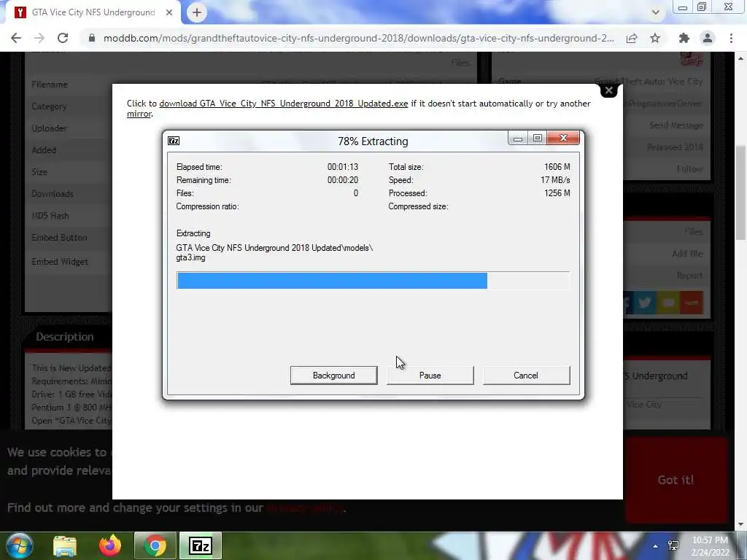The height and width of the screenshot is (560, 747).
Task: Open Chrome three-dot menu
Action: coord(731,38)
